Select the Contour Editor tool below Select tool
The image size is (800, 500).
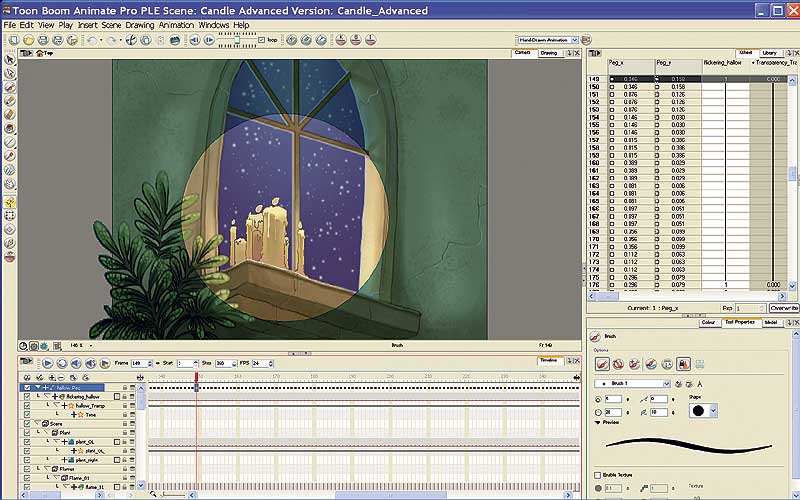pos(10,73)
